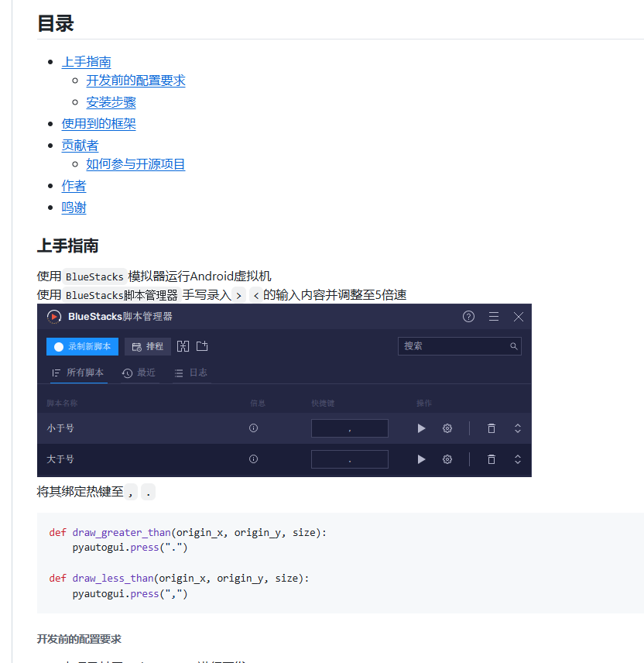Click the merge scripts icon

183,346
